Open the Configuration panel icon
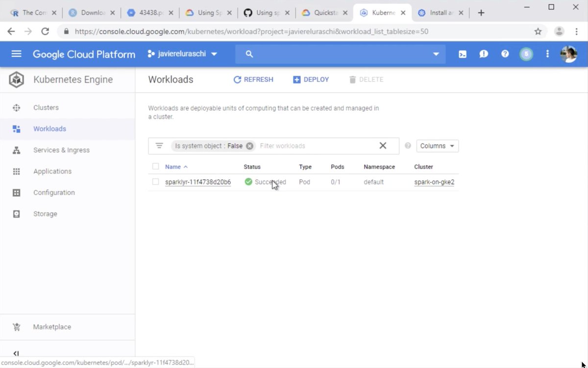This screenshot has height=368, width=588. 17,192
